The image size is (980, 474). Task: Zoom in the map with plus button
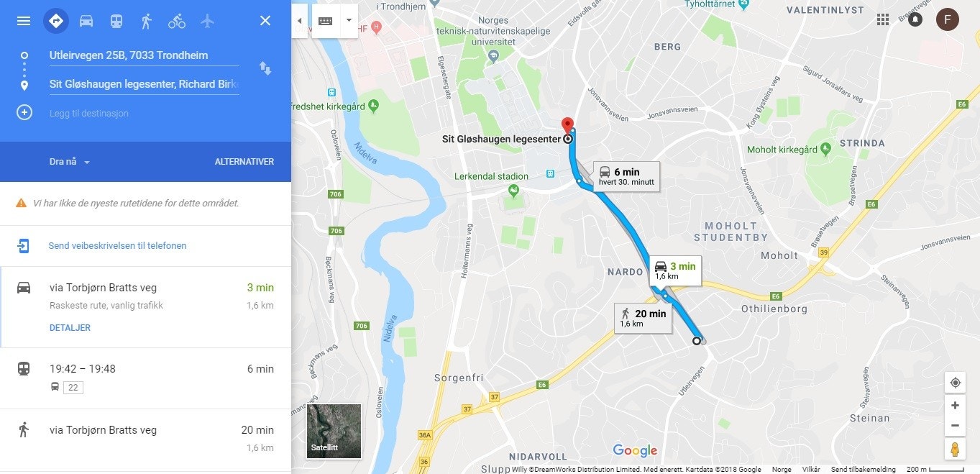[x=955, y=406]
